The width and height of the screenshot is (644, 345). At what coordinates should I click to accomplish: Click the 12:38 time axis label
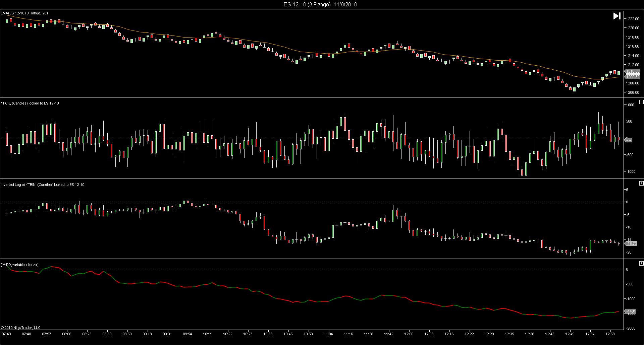[530, 334]
